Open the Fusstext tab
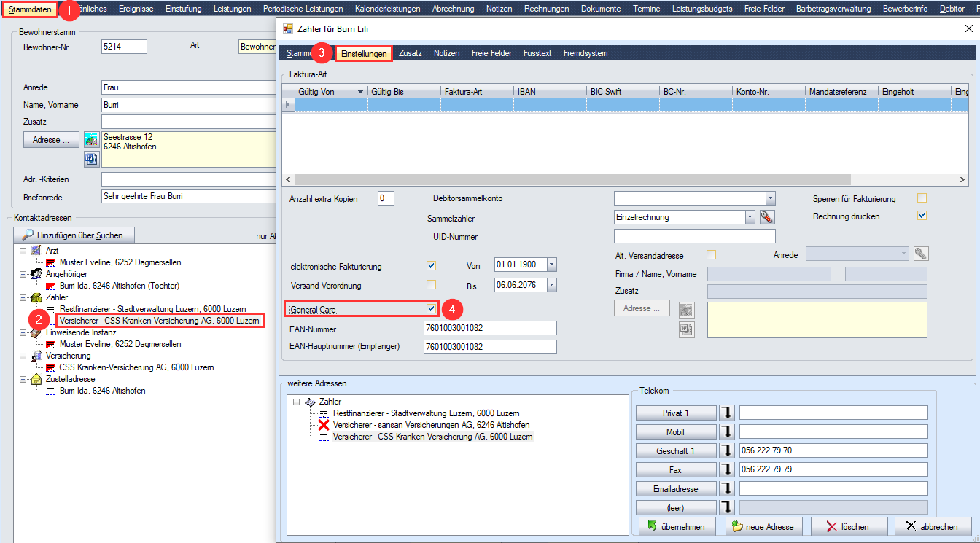Viewport: 980px width, 543px height. (537, 53)
